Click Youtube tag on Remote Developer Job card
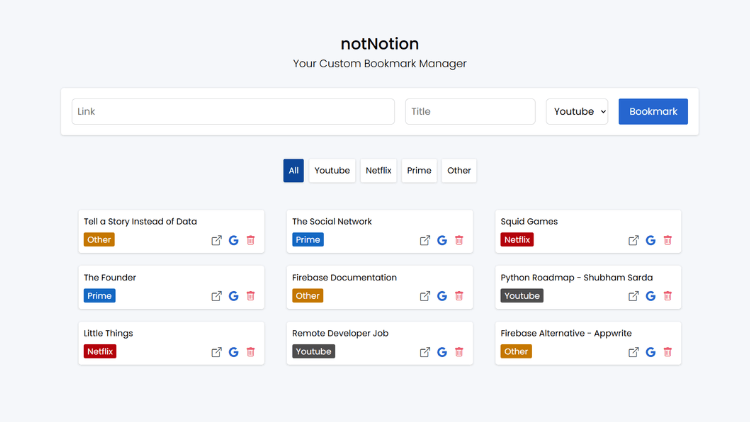The width and height of the screenshot is (750, 422). coord(313,351)
